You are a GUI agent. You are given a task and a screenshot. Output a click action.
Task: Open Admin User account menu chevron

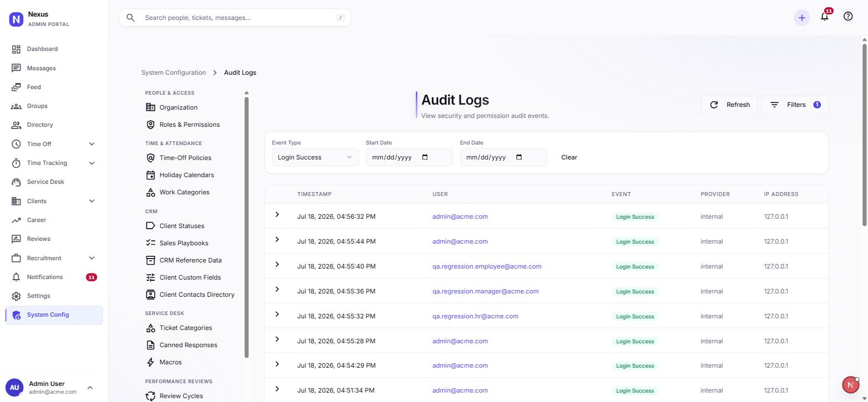point(90,388)
